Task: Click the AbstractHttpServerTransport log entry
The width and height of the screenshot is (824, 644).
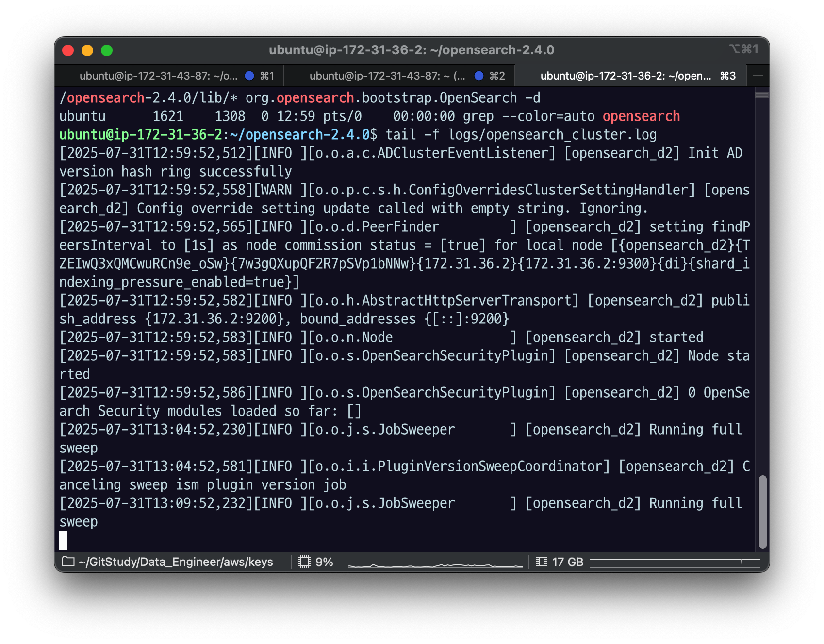Action: (405, 310)
